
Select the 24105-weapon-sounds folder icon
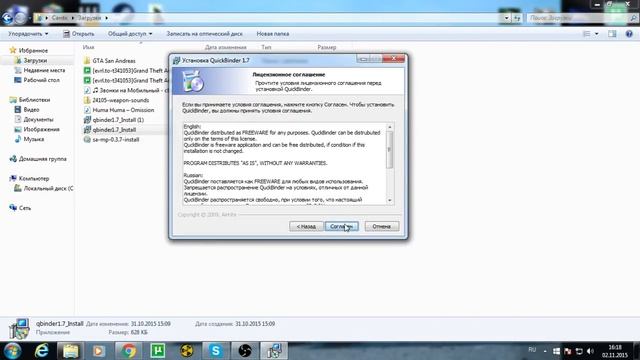click(x=87, y=100)
